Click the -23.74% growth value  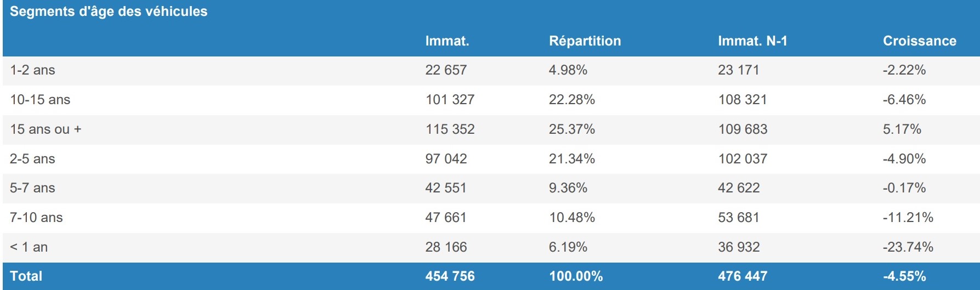pyautogui.click(x=908, y=247)
